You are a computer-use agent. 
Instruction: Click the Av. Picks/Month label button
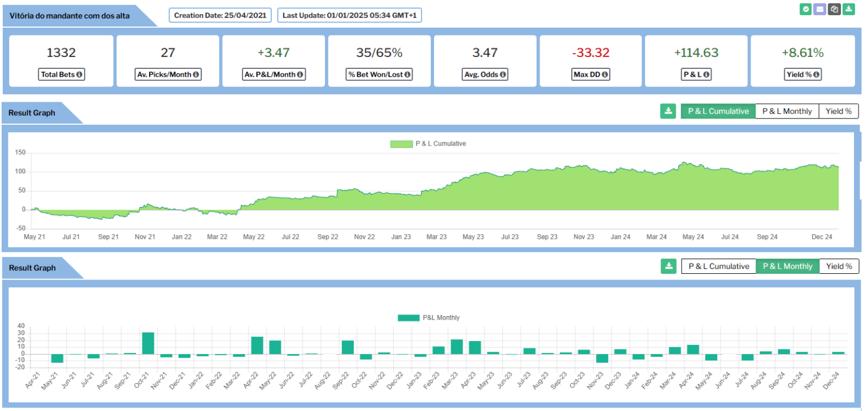click(x=168, y=75)
